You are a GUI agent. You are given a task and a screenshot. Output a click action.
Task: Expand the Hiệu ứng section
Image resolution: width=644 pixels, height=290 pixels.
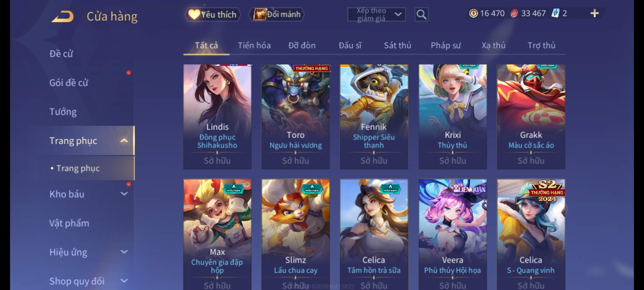[124, 252]
